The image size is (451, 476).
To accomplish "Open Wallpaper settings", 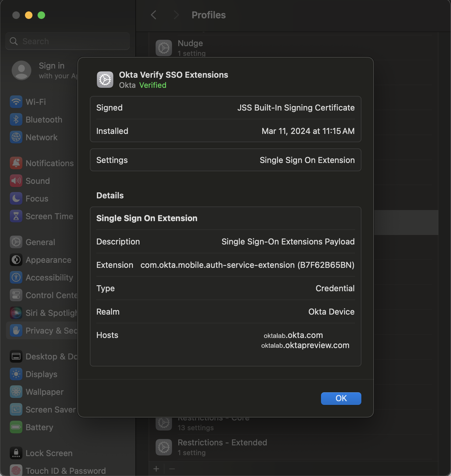I will click(44, 392).
